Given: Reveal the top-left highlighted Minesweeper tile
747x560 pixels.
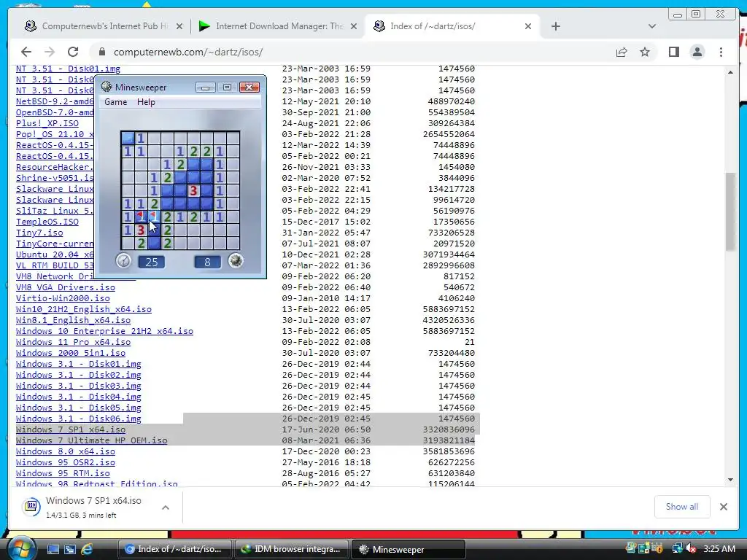Looking at the screenshot, I should 128,138.
